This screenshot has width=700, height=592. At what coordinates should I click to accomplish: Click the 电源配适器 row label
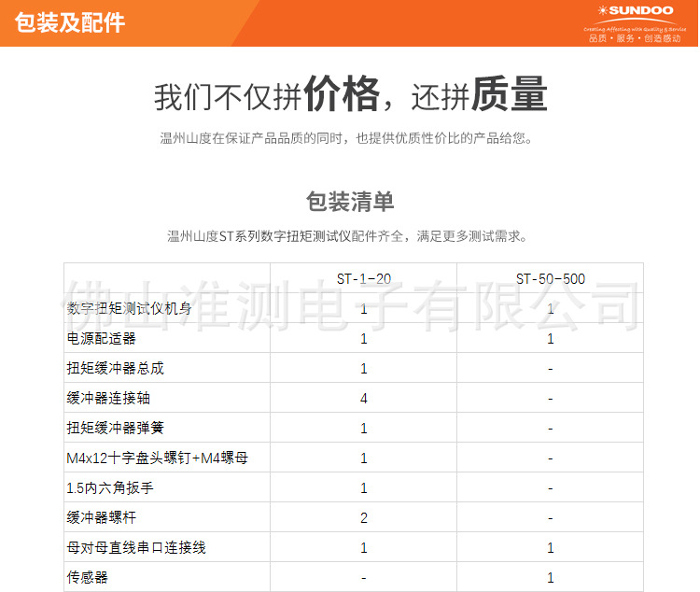click(x=102, y=338)
